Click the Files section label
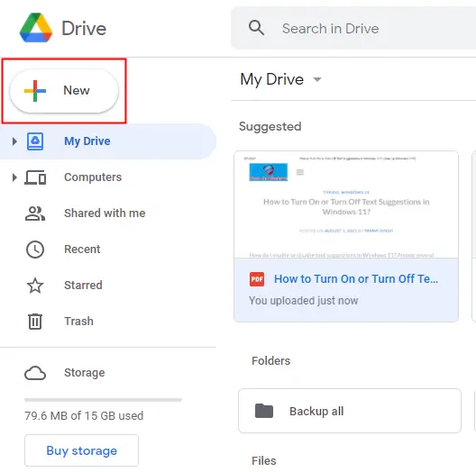The height and width of the screenshot is (472, 476). click(x=264, y=461)
